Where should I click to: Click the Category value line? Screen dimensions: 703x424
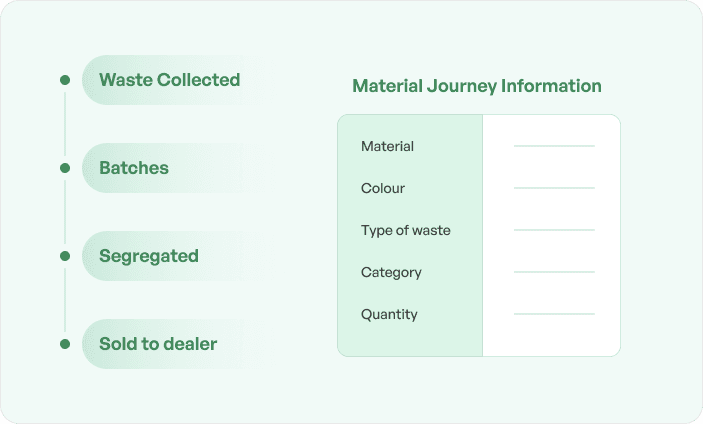coord(554,272)
